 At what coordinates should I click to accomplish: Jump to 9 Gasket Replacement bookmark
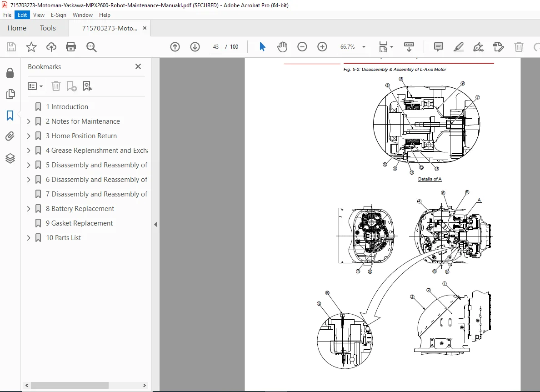[79, 223]
